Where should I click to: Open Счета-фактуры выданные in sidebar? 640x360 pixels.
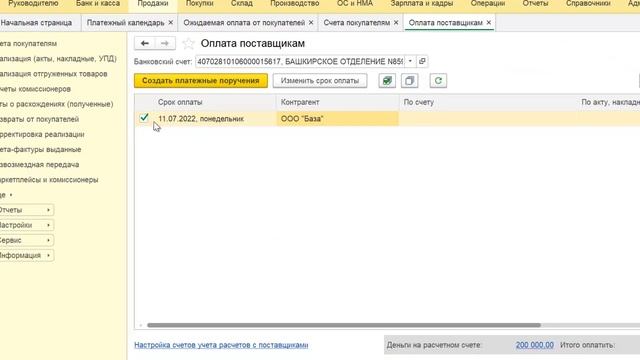click(40, 149)
